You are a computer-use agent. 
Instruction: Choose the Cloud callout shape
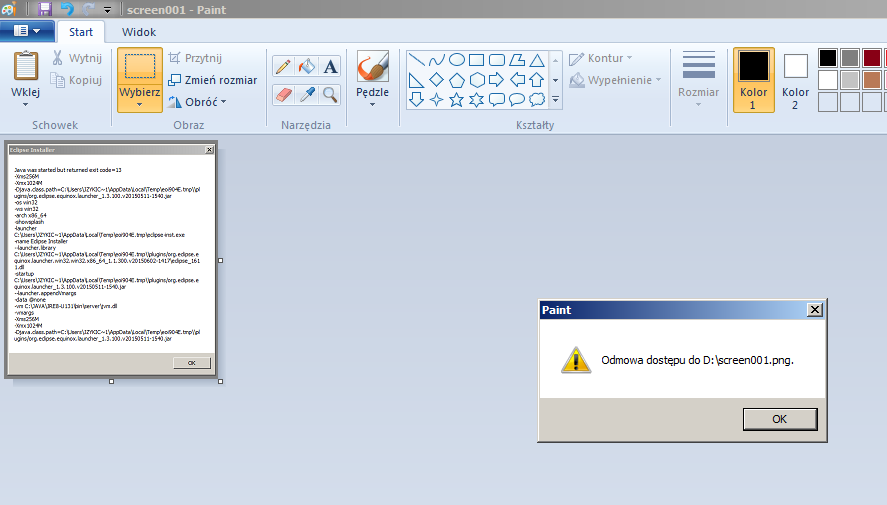[x=537, y=100]
